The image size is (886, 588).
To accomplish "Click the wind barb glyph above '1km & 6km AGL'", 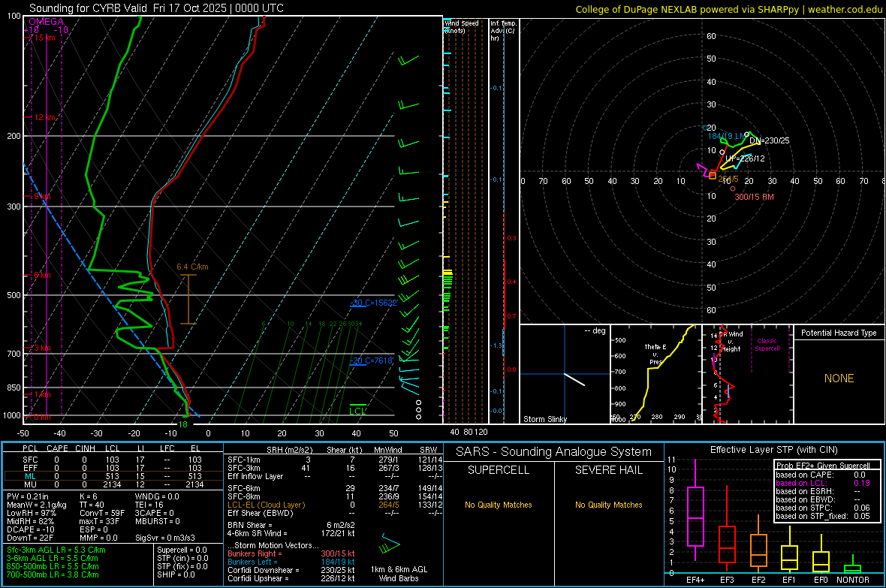I will click(389, 544).
